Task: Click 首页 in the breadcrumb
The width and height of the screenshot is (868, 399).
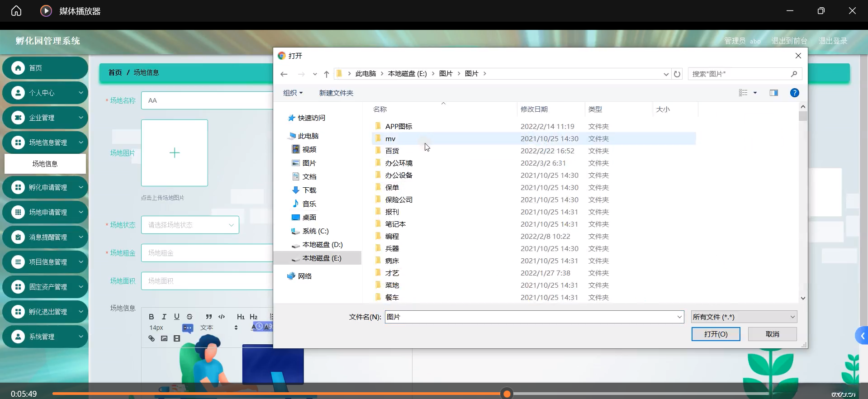Action: [115, 72]
